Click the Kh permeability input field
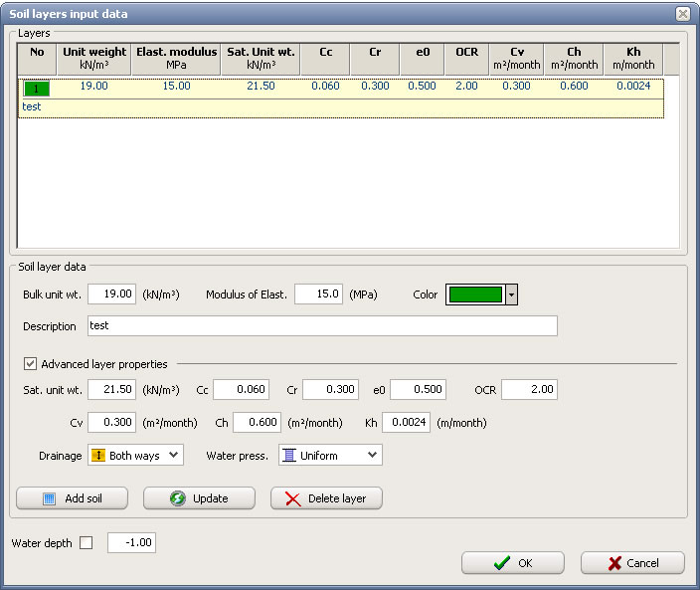 406,423
